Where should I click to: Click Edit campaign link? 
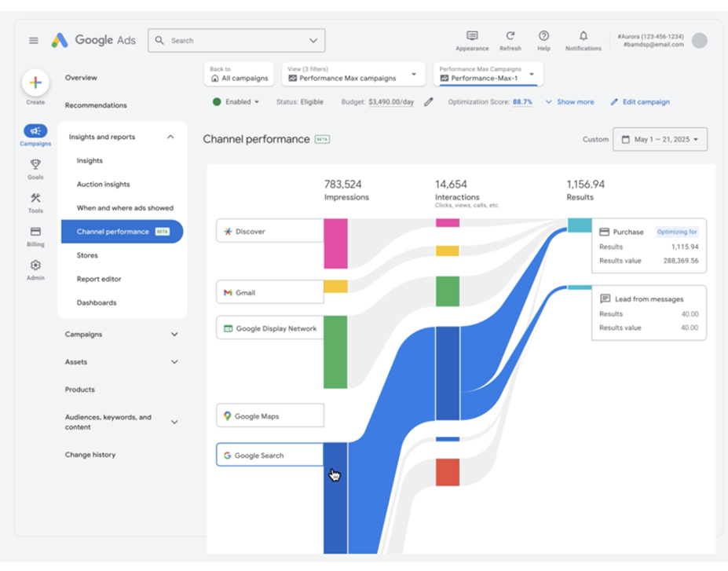click(x=640, y=101)
